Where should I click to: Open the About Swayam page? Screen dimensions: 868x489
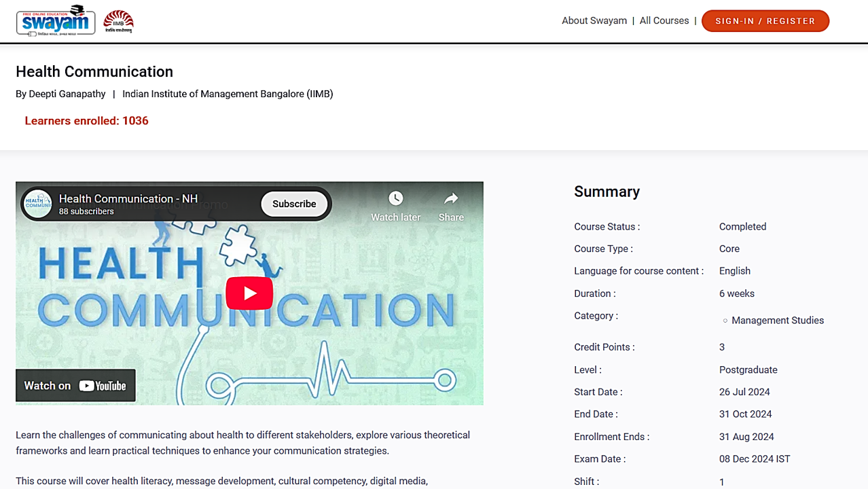tap(594, 21)
